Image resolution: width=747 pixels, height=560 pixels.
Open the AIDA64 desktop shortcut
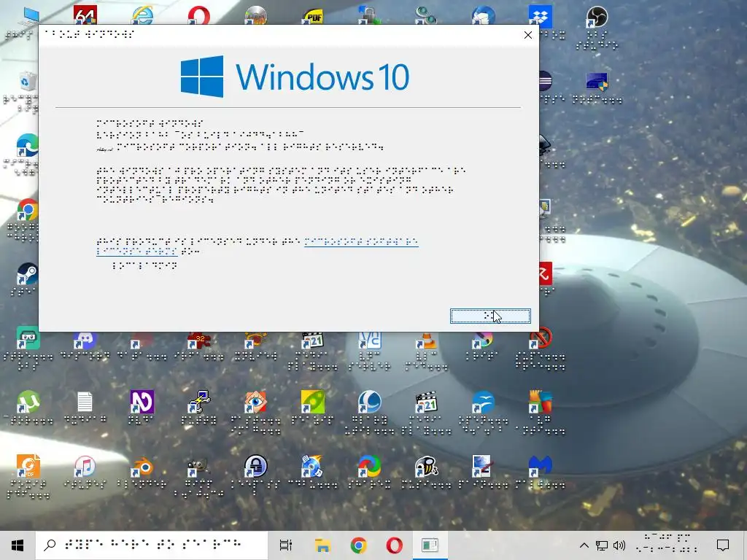pos(85,15)
